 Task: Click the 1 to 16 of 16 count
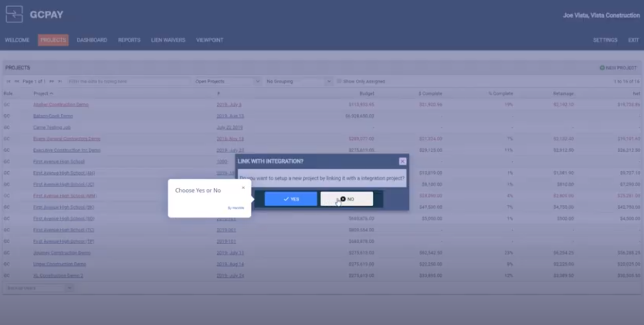(626, 81)
